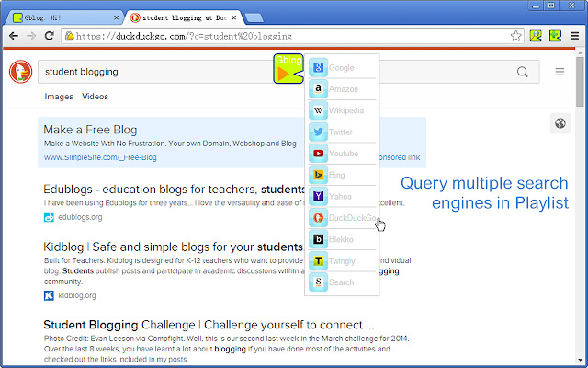The width and height of the screenshot is (588, 368).
Task: Open Student Blogging Challenge result
Action: (x=209, y=325)
